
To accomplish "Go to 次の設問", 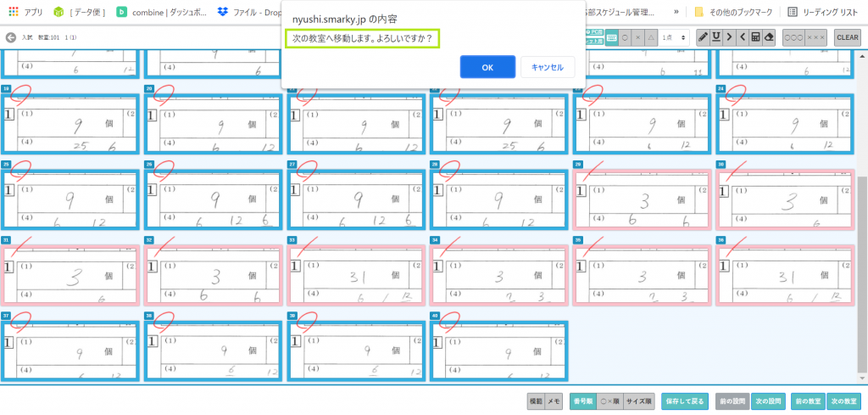I will pyautogui.click(x=768, y=401).
